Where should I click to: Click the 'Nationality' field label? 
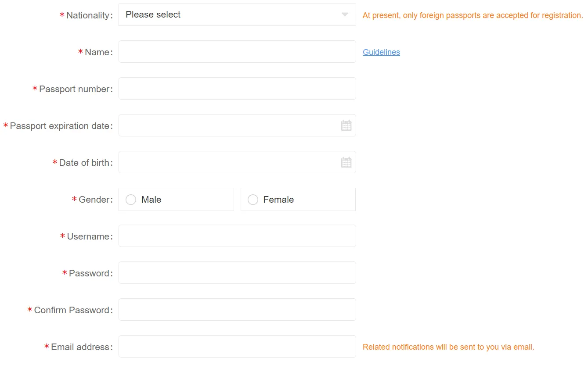coord(88,15)
